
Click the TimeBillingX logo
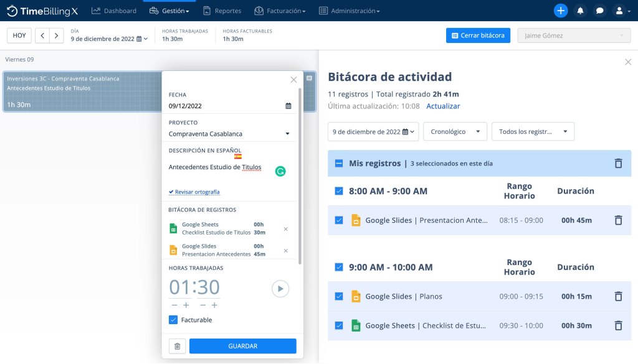point(42,11)
